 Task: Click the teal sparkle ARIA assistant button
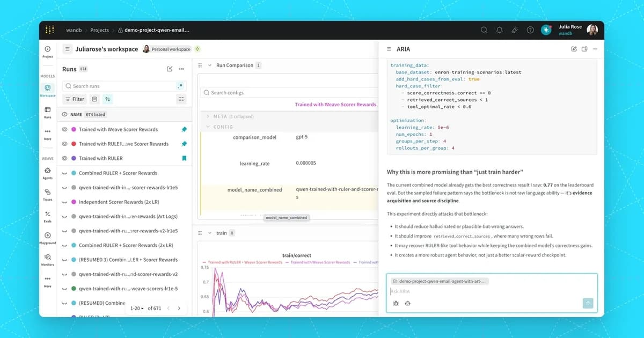546,30
